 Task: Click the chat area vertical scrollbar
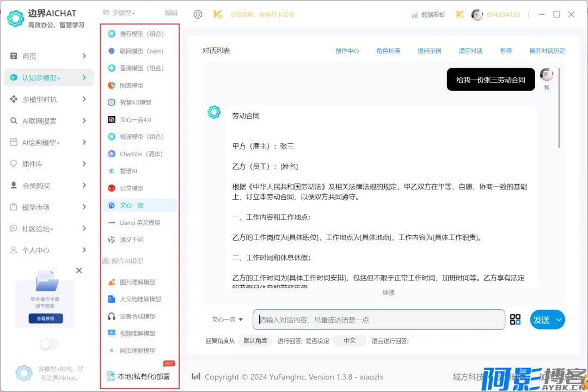(559, 108)
